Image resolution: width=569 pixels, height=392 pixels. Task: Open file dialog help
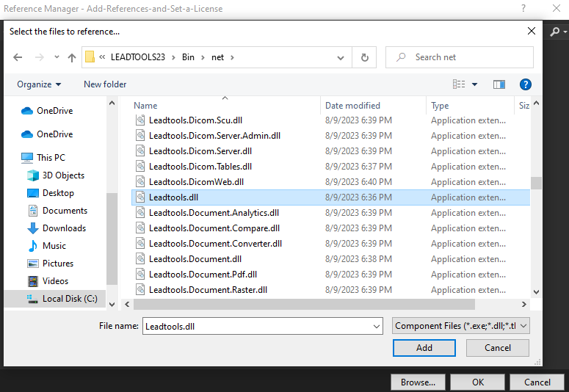point(526,84)
